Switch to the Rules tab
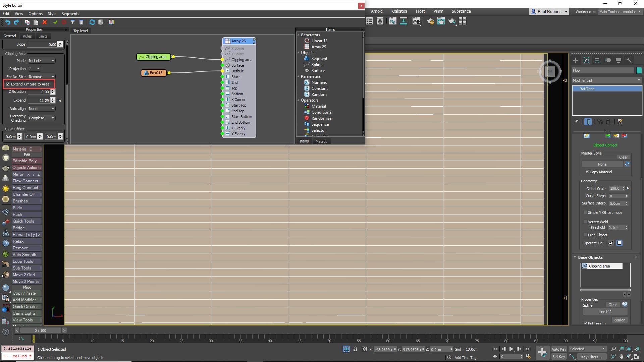This screenshot has height=362, width=644. (x=27, y=36)
